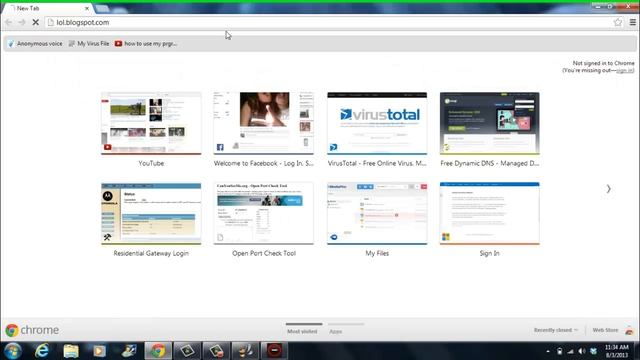Open Windows Media Player from the taskbar
This screenshot has width=640, height=360.
pyautogui.click(x=99, y=351)
